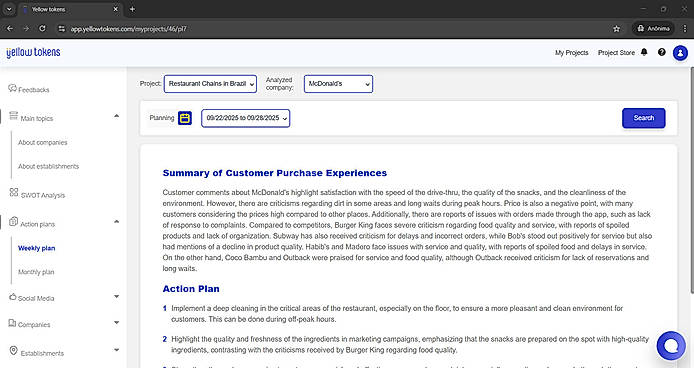The width and height of the screenshot is (694, 368).
Task: Click the Search button
Action: (644, 118)
